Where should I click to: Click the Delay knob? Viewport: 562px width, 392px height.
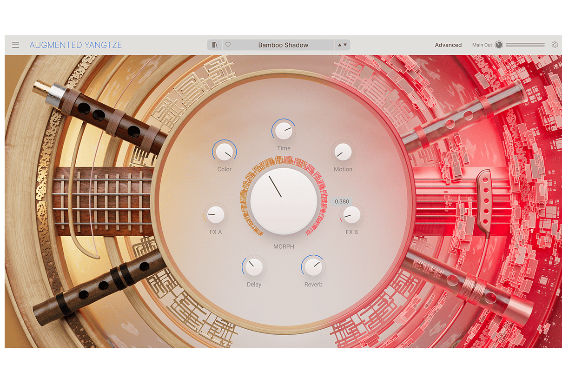pyautogui.click(x=254, y=267)
